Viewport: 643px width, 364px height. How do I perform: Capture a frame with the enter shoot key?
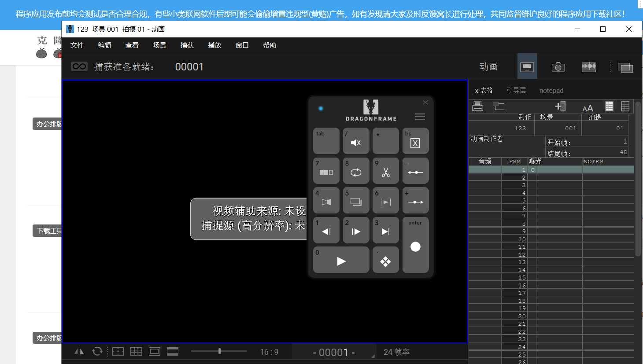(x=416, y=245)
